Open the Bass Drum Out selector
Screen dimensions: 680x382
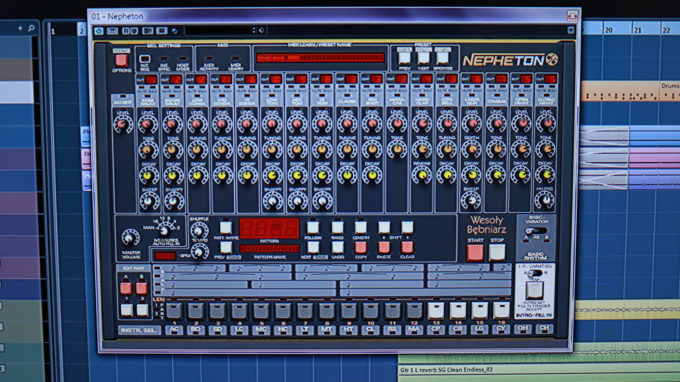151,79
